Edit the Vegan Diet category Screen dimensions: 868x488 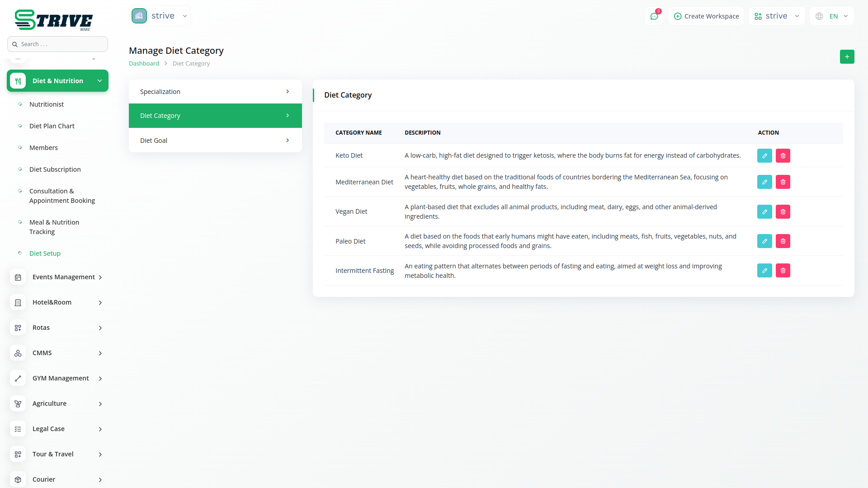tap(764, 211)
